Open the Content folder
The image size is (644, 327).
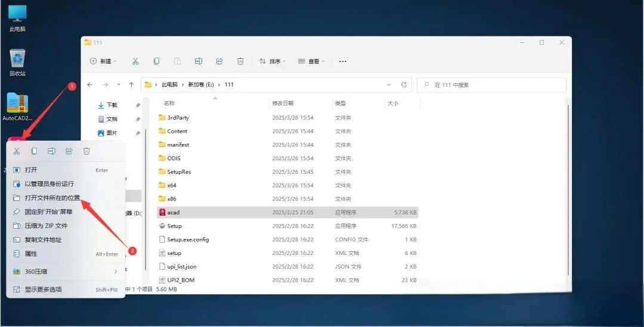tap(287, 131)
